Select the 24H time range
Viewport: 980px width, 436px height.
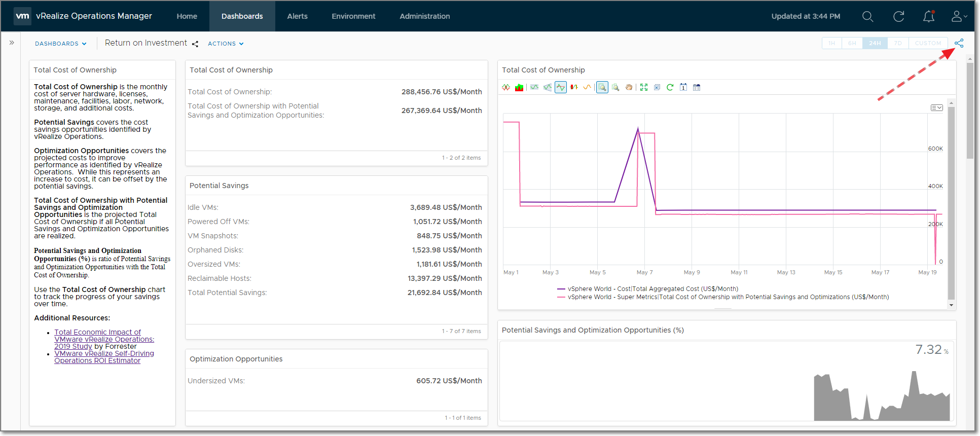pos(875,43)
